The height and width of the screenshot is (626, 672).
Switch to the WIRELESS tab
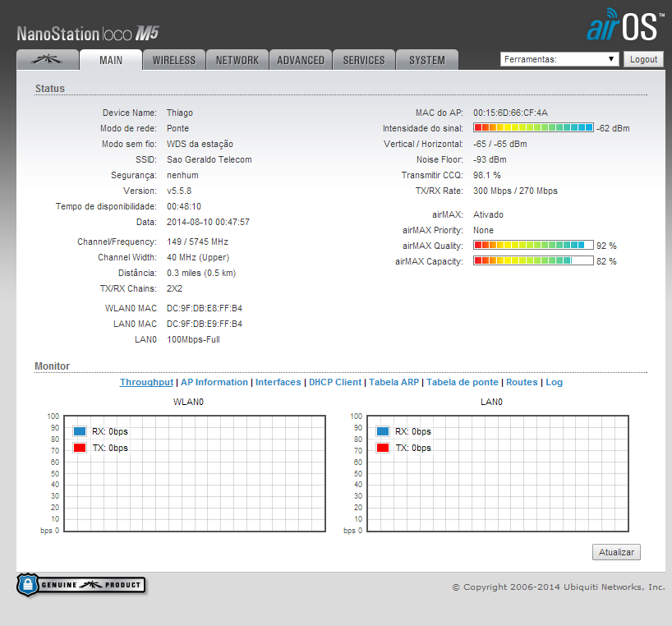[x=174, y=60]
